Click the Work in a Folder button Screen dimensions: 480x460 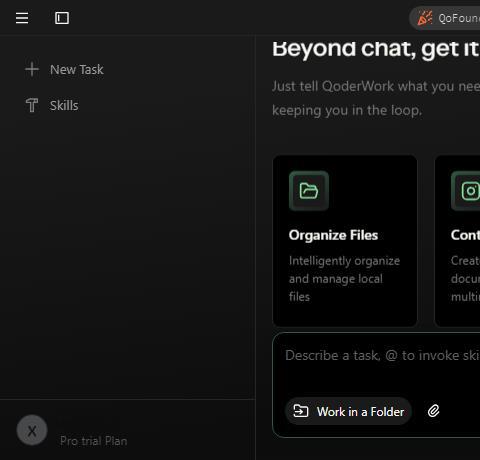point(348,411)
